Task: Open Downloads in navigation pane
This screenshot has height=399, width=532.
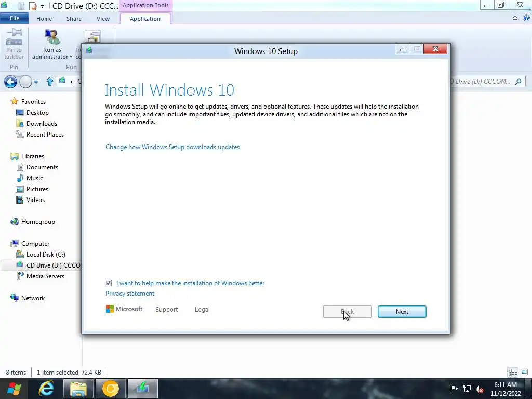Action: (x=42, y=124)
